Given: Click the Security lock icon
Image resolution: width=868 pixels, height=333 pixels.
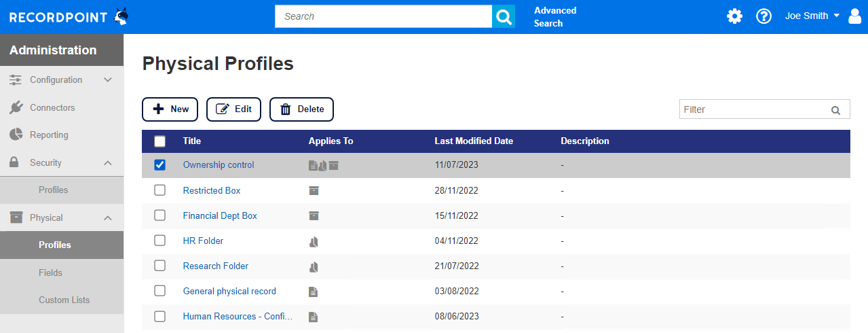Looking at the screenshot, I should 14,162.
